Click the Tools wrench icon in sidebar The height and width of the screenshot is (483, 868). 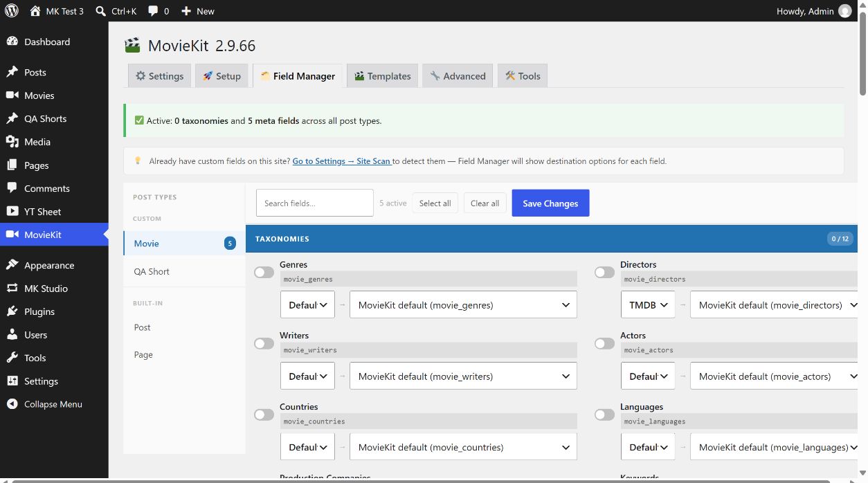(12, 358)
